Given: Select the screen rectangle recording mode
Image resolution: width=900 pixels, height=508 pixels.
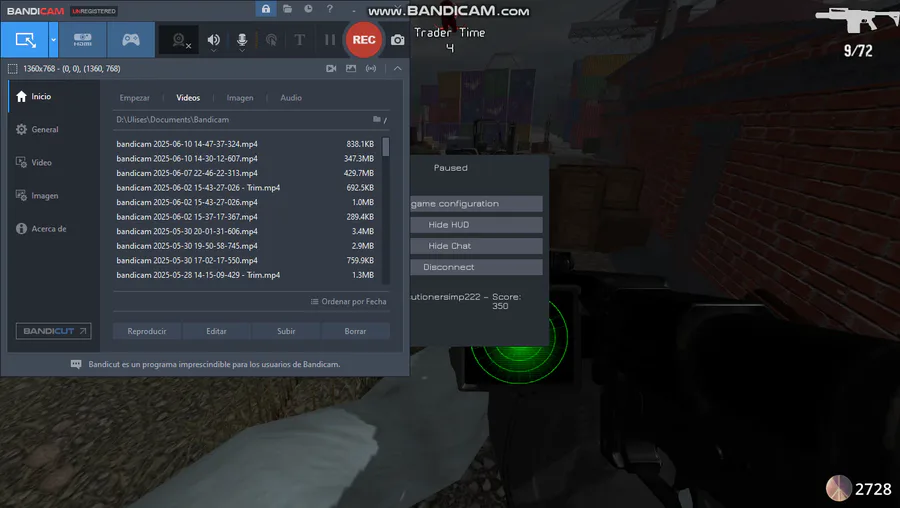Looking at the screenshot, I should tap(25, 40).
